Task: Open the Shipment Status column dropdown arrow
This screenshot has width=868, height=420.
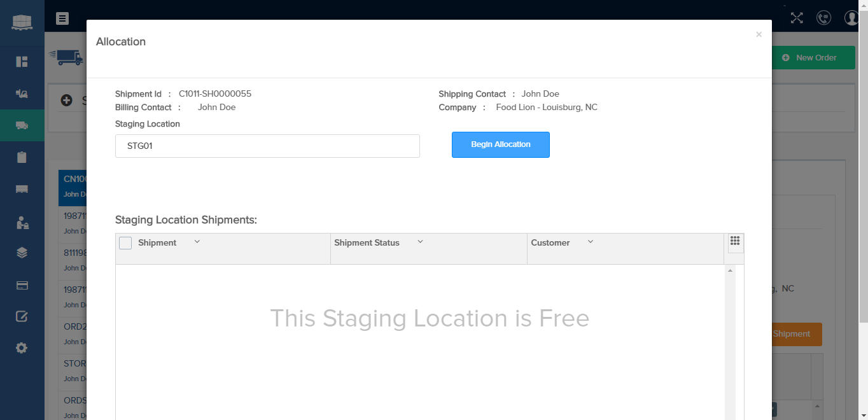Action: pos(420,242)
